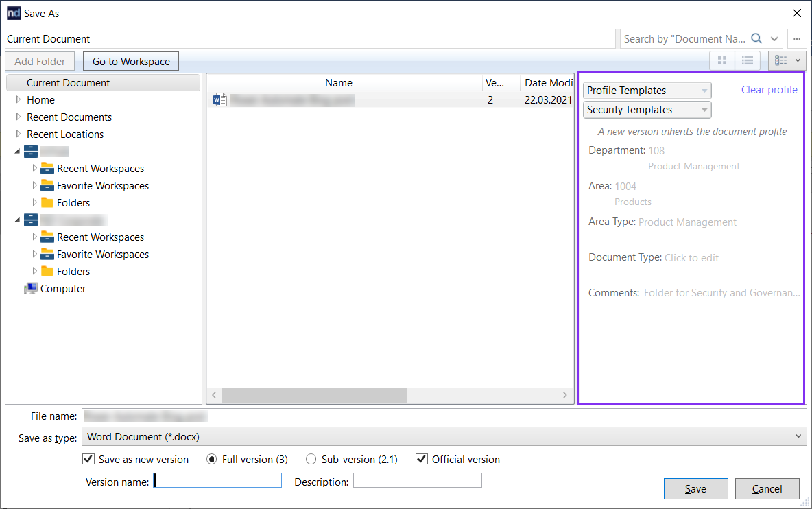The width and height of the screenshot is (812, 509).
Task: Select the Word document icon in file list
Action: coord(219,99)
